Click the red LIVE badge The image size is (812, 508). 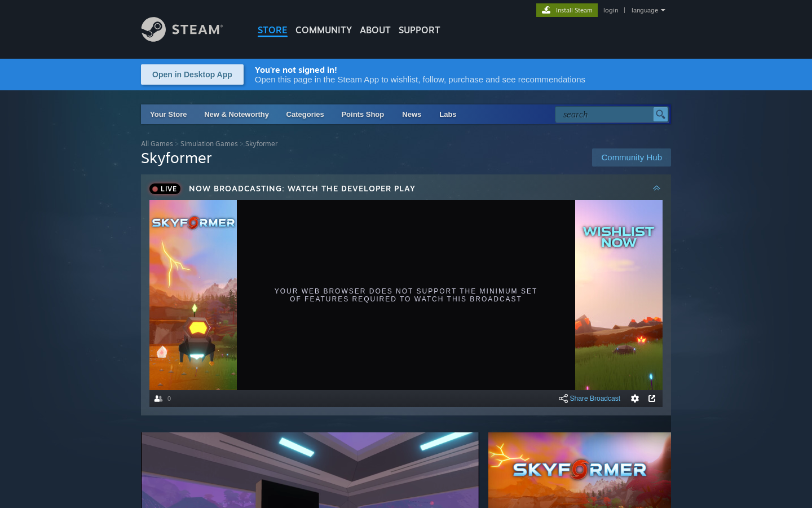tap(165, 189)
